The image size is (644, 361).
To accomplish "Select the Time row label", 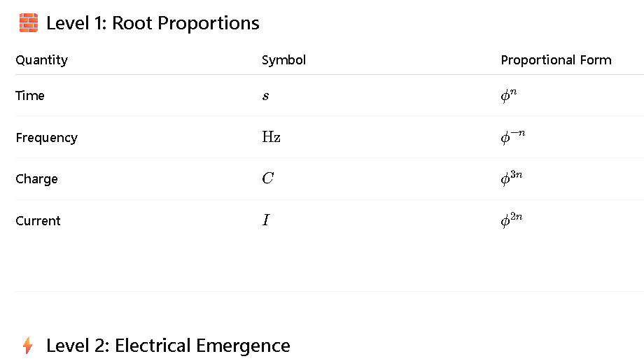I will 30,96.
